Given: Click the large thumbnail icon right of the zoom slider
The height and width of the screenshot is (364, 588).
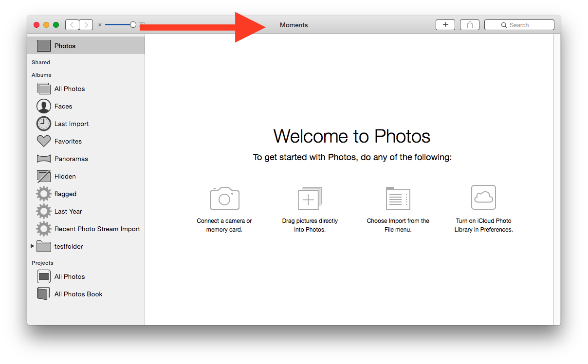Looking at the screenshot, I should click(x=142, y=25).
